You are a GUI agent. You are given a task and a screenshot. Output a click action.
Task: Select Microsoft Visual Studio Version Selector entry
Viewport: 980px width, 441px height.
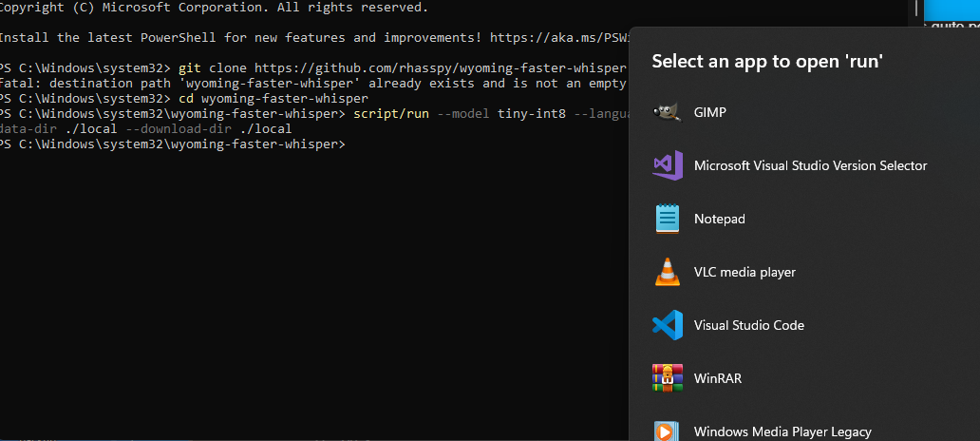(810, 165)
